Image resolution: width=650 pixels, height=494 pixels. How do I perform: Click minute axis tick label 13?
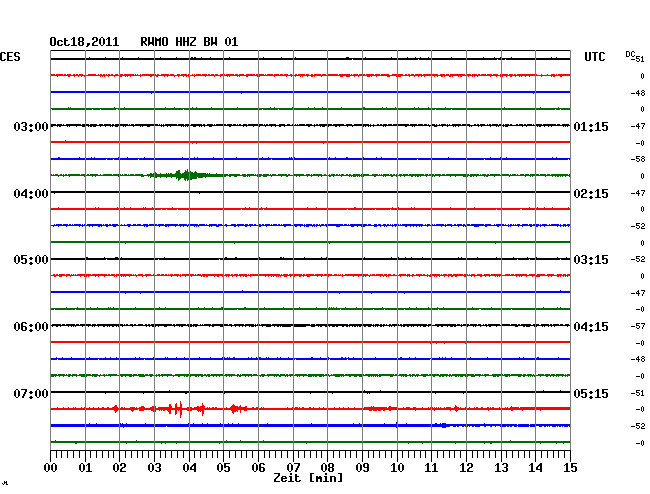[x=501, y=468]
